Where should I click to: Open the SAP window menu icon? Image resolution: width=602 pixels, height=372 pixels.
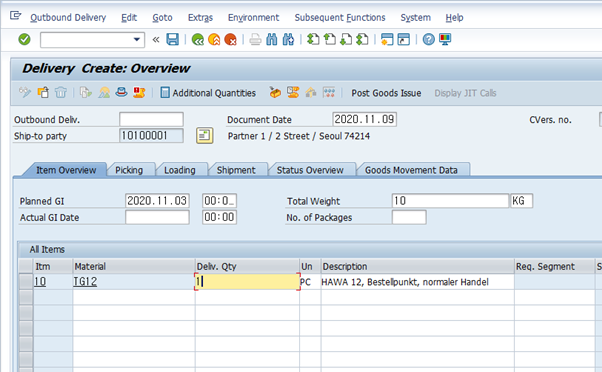pos(15,16)
